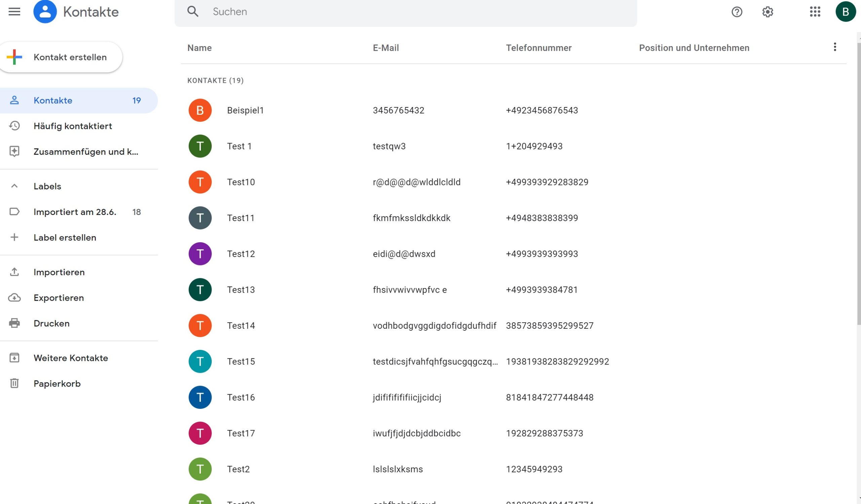Image resolution: width=861 pixels, height=504 pixels.
Task: Open the Google apps grid
Action: pos(815,12)
